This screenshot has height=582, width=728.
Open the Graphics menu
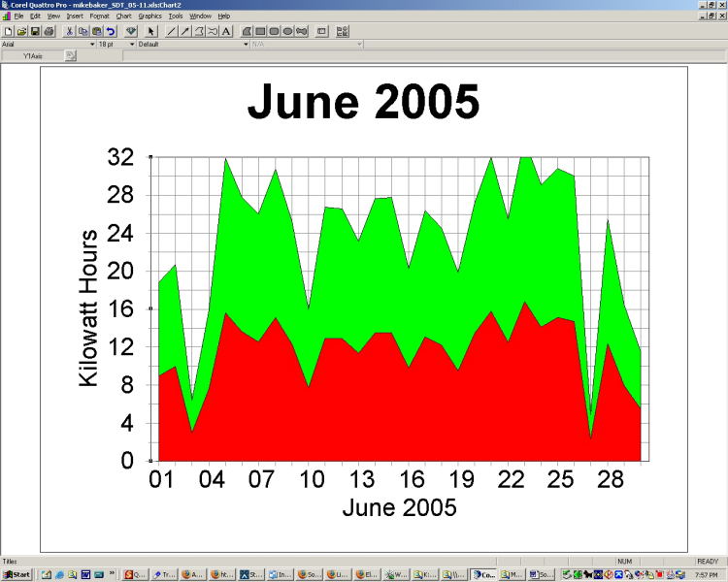pos(149,16)
